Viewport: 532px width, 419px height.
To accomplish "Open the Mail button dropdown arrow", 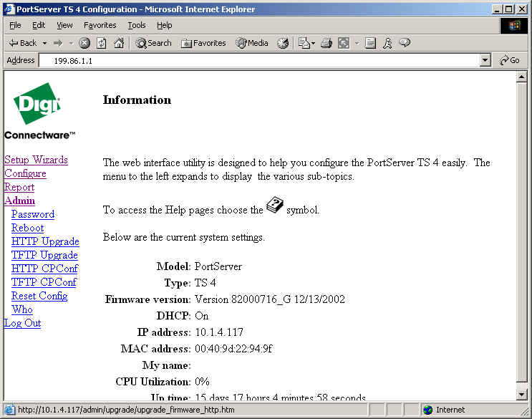I will point(313,43).
